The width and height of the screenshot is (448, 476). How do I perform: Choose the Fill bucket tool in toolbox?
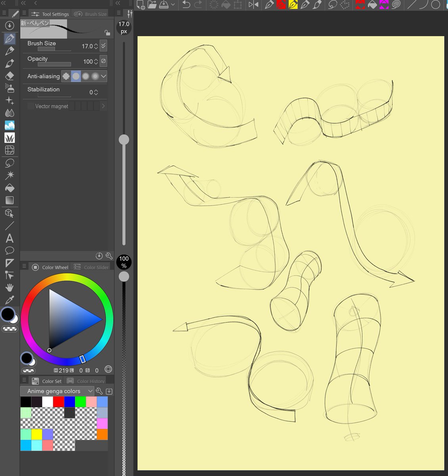pos(10,187)
